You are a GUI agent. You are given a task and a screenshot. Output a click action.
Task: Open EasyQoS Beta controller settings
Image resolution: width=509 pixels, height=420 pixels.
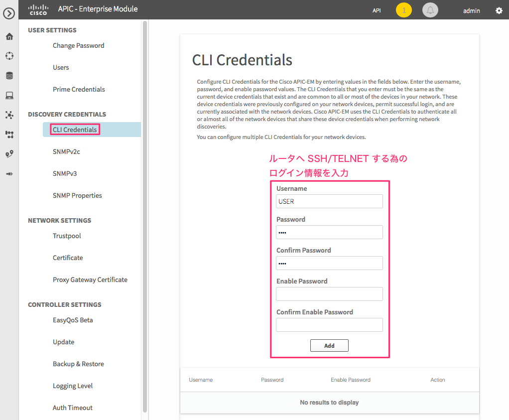point(73,320)
